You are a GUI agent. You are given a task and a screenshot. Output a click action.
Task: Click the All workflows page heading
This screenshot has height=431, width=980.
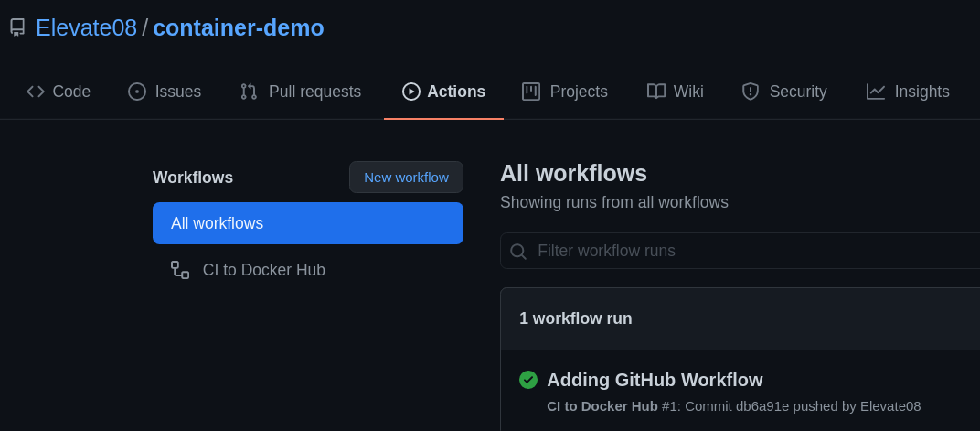(x=573, y=173)
